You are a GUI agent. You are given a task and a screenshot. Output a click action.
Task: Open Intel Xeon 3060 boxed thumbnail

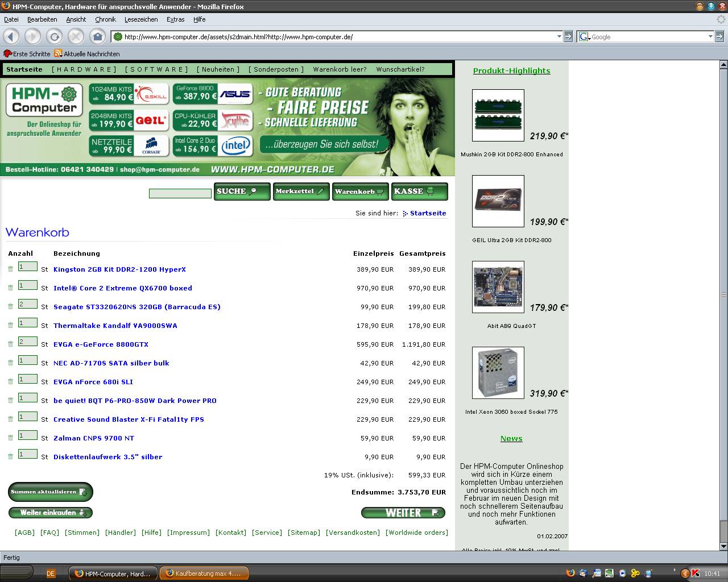tap(498, 373)
